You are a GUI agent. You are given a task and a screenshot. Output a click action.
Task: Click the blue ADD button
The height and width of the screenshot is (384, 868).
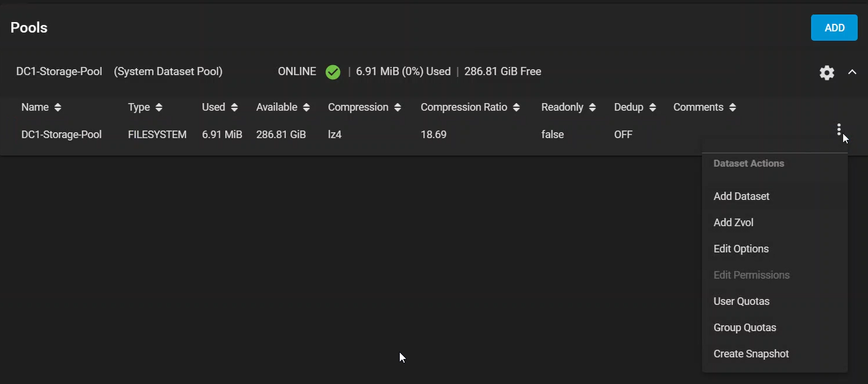click(834, 28)
